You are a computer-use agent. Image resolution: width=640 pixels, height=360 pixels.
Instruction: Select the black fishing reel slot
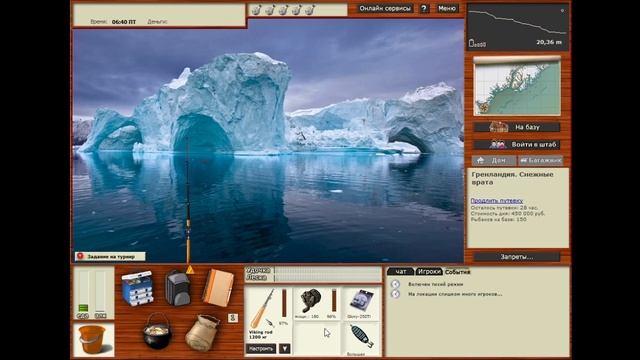click(311, 300)
